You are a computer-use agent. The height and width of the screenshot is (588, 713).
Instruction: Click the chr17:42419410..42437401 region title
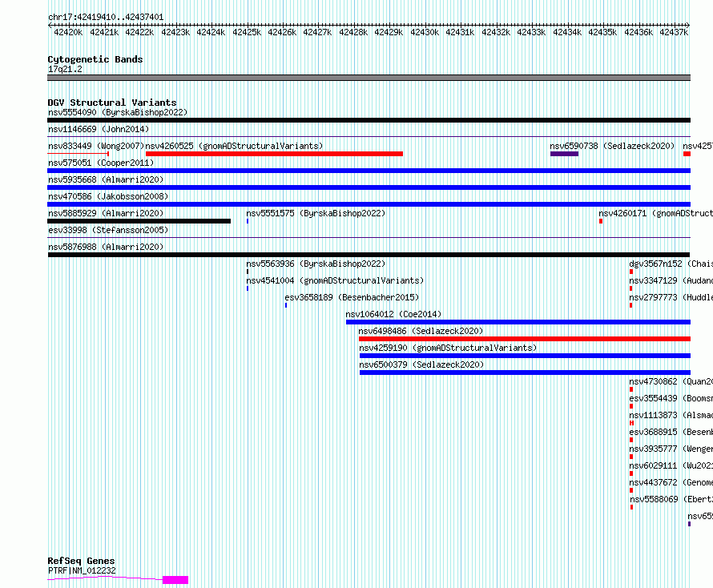point(106,17)
